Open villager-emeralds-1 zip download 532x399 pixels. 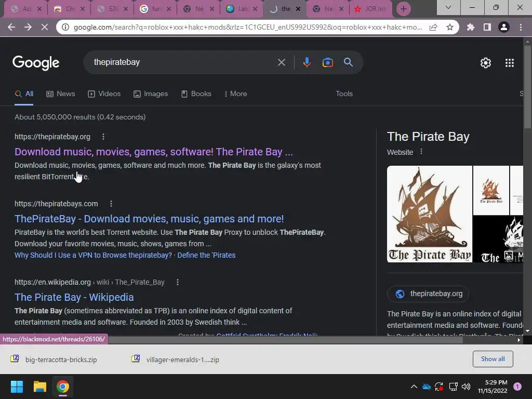coord(176,360)
